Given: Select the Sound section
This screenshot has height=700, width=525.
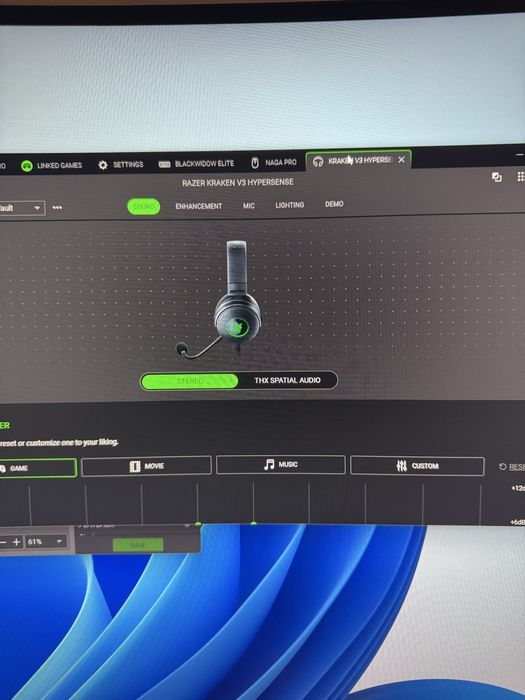Looking at the screenshot, I should click(143, 207).
